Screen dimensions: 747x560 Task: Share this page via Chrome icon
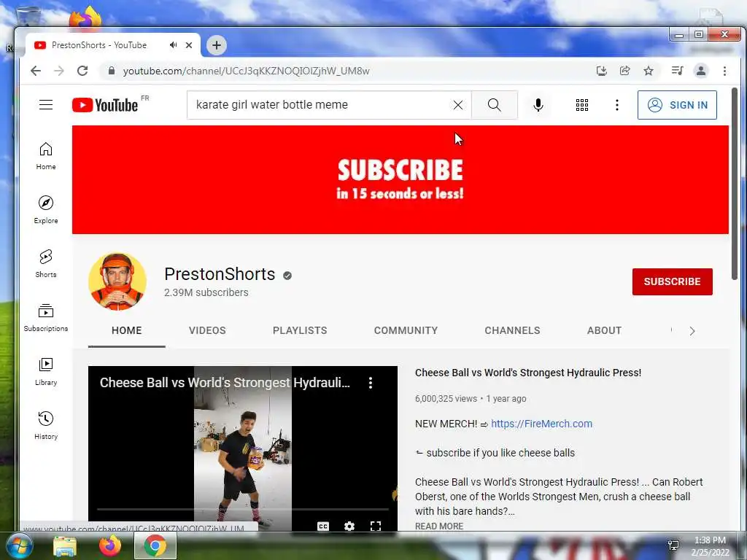click(624, 71)
